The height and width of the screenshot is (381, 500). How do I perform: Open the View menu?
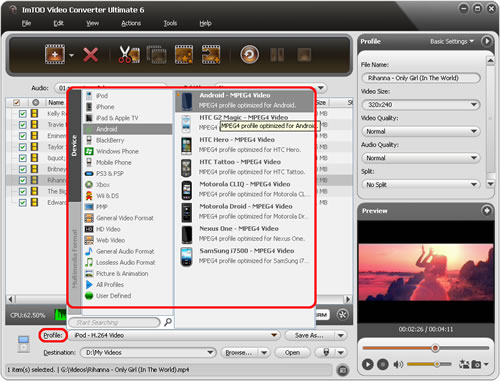92,23
